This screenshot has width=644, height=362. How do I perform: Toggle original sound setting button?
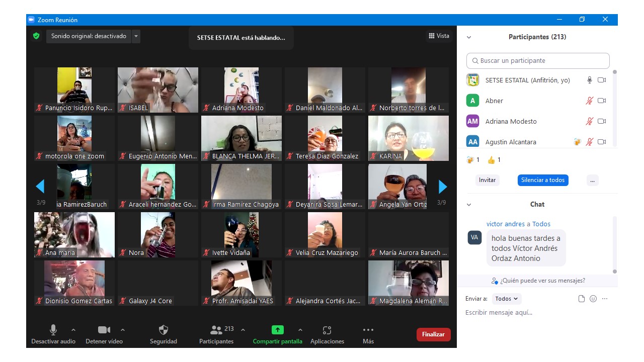pos(89,36)
